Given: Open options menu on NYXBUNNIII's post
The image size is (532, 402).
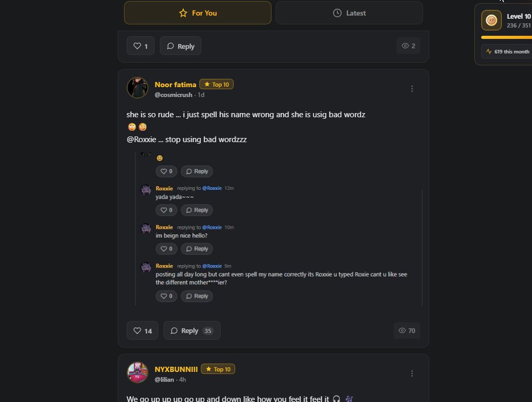Looking at the screenshot, I should click(412, 373).
